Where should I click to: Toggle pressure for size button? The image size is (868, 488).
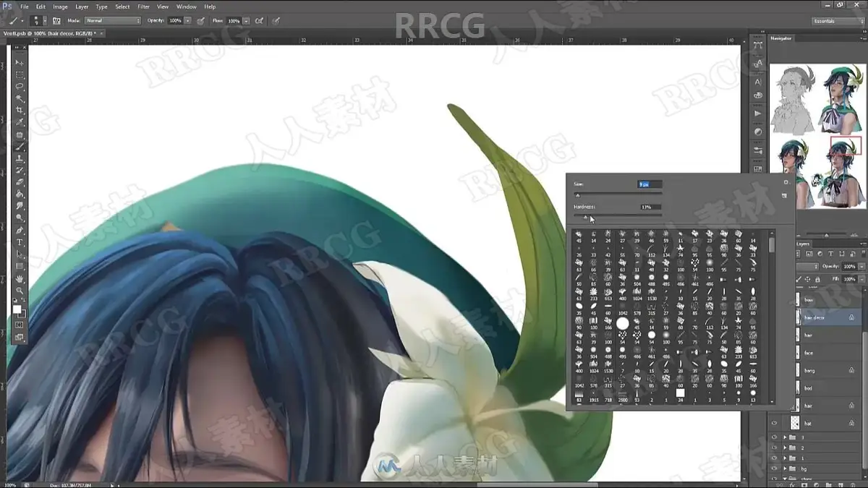[276, 21]
